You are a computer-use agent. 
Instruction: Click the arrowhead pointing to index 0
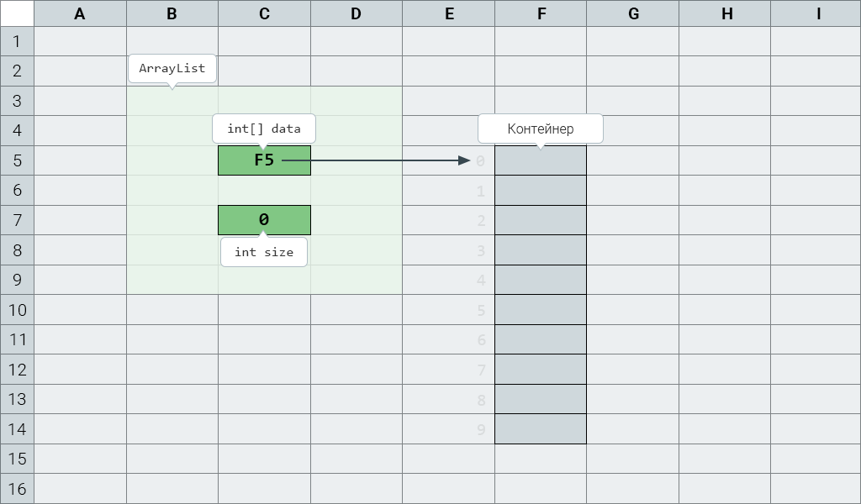[x=464, y=160]
